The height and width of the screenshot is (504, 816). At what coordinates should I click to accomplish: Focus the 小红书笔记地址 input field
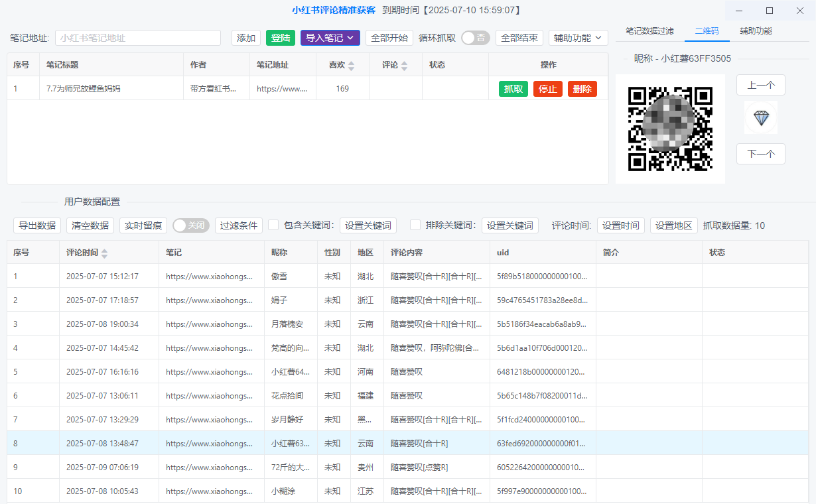(x=138, y=38)
